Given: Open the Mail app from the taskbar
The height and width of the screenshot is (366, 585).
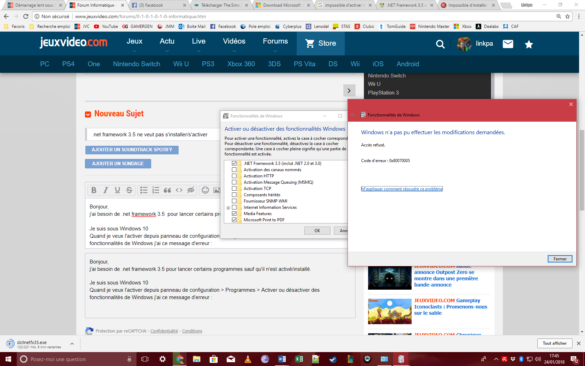Looking at the screenshot, I should (x=231, y=359).
